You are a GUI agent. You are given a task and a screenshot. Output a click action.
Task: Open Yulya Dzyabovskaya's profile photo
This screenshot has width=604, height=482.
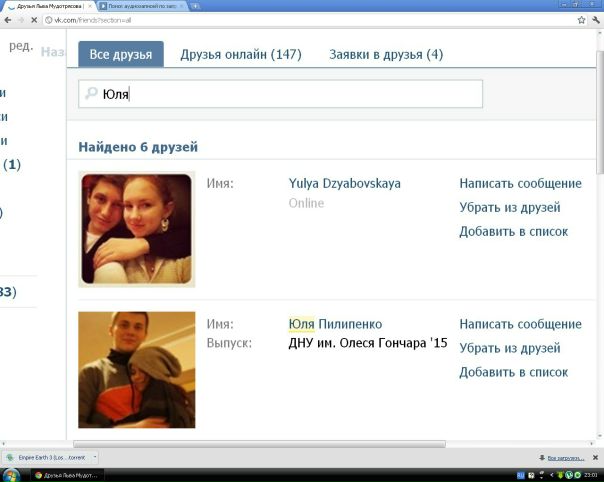pyautogui.click(x=136, y=229)
